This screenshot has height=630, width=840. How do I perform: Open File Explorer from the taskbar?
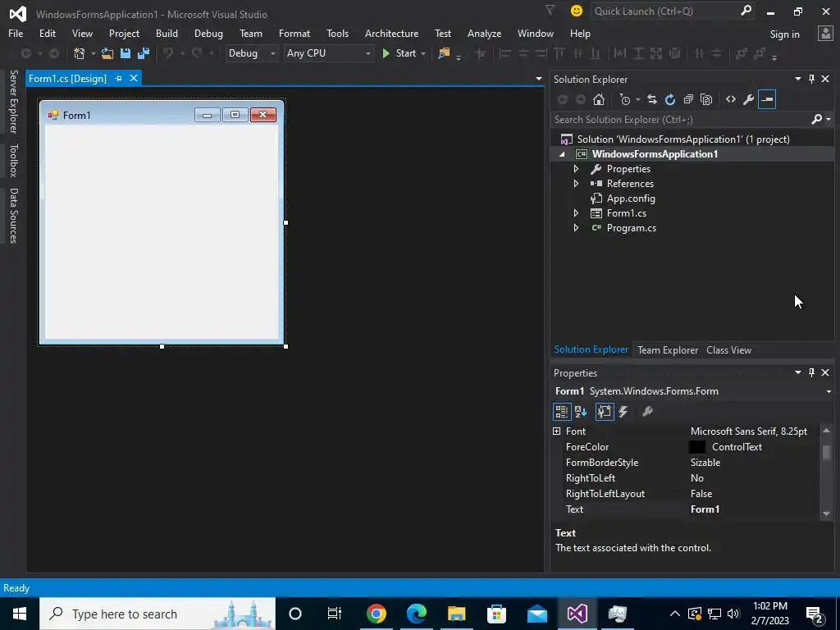click(x=456, y=614)
